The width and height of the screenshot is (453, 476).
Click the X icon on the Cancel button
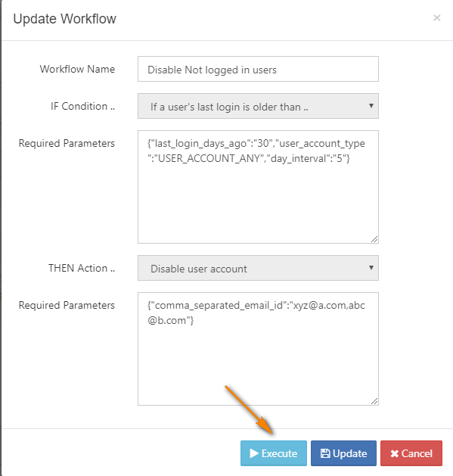coord(395,453)
